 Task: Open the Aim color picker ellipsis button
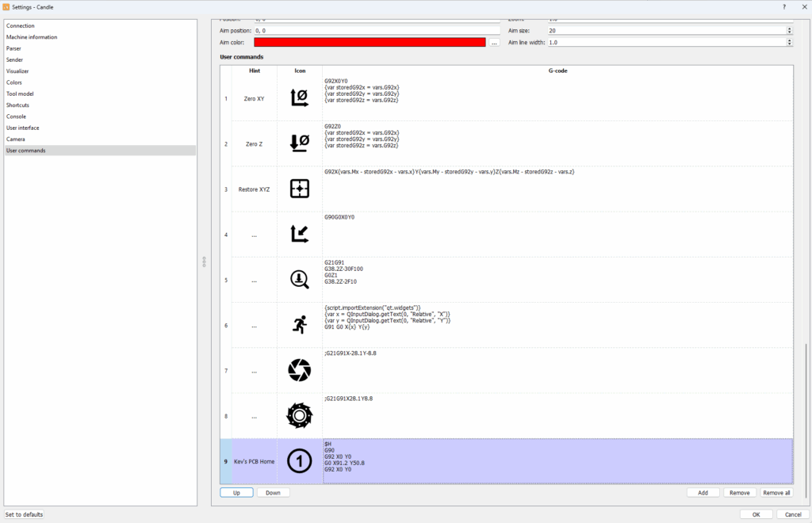[x=494, y=43]
